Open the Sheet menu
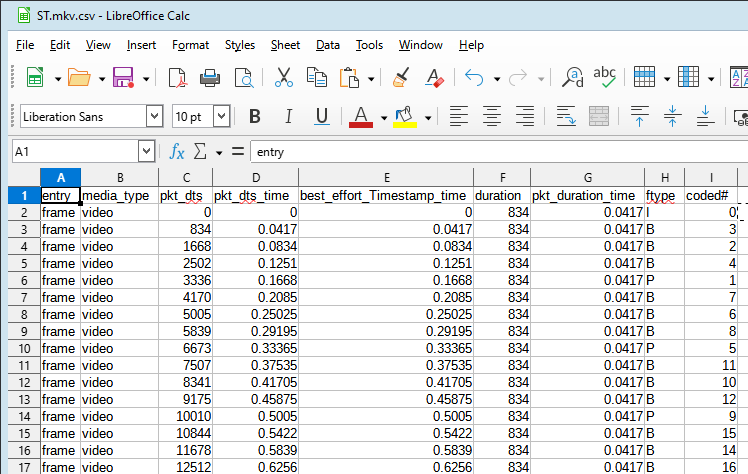The image size is (748, 474). coord(285,45)
